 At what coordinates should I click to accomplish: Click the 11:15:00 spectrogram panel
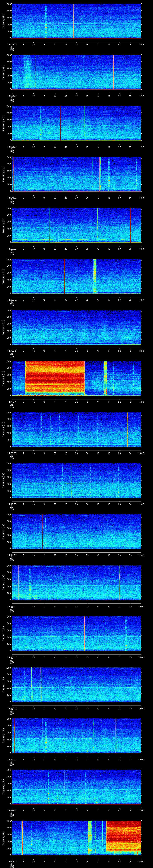click(x=77, y=736)
